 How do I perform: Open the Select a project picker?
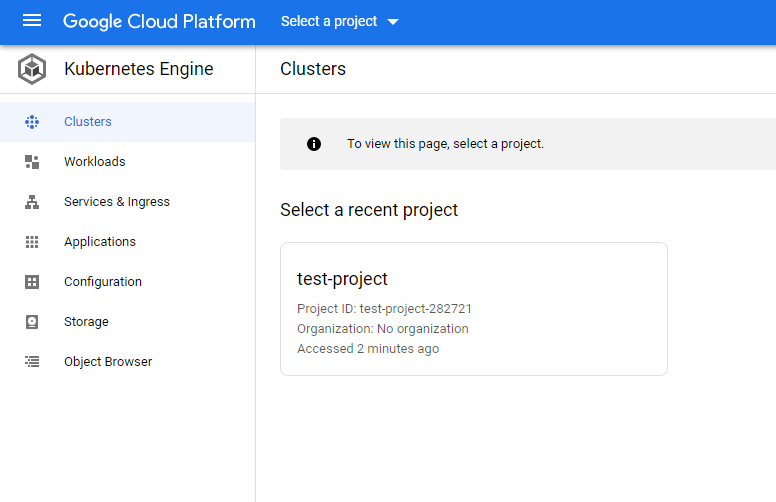[x=340, y=21]
